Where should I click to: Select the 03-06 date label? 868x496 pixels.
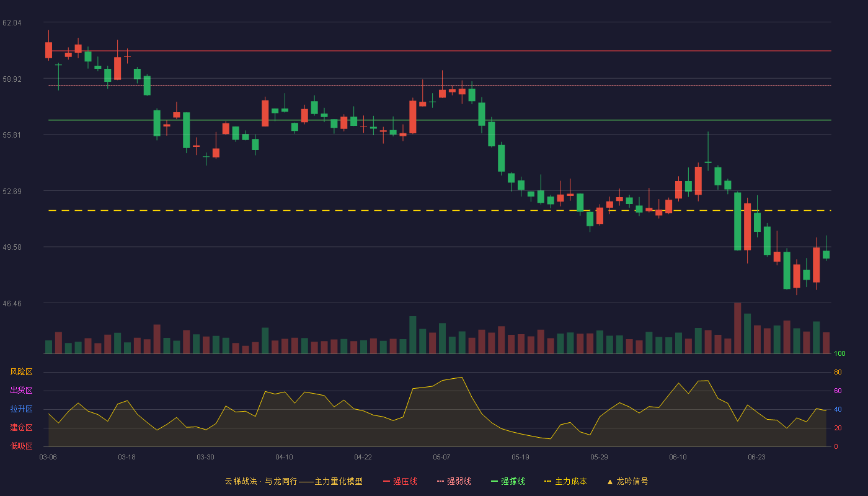coord(48,457)
